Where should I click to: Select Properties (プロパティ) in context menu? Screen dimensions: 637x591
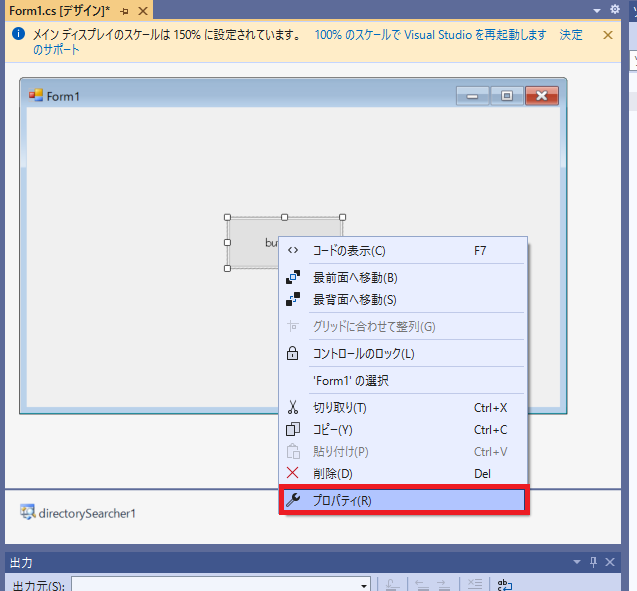tap(403, 500)
